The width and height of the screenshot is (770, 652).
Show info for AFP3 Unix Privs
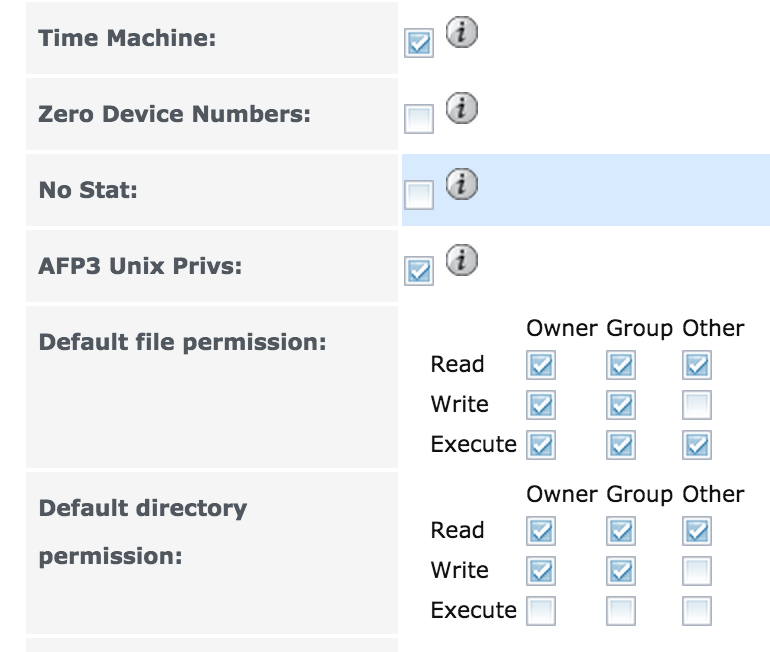(x=461, y=261)
